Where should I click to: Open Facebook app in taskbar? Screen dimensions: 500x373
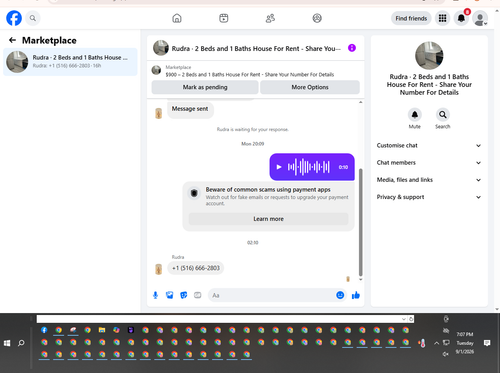point(44,330)
